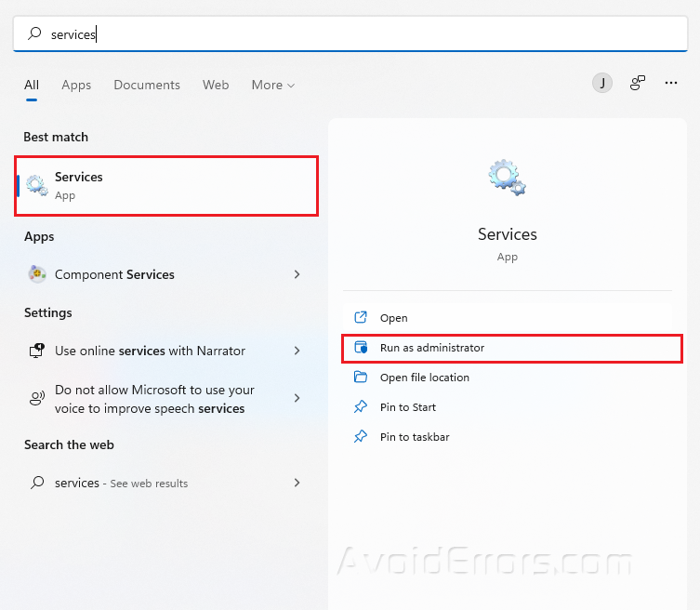The width and height of the screenshot is (700, 610).
Task: Switch to the Documents tab
Action: [x=147, y=85]
